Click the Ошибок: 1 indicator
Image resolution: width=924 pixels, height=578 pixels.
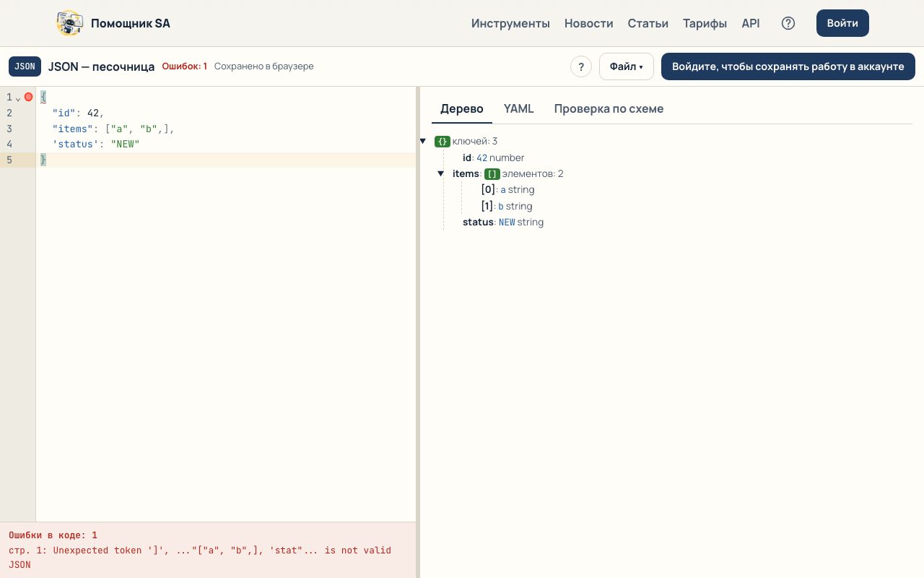(x=184, y=66)
